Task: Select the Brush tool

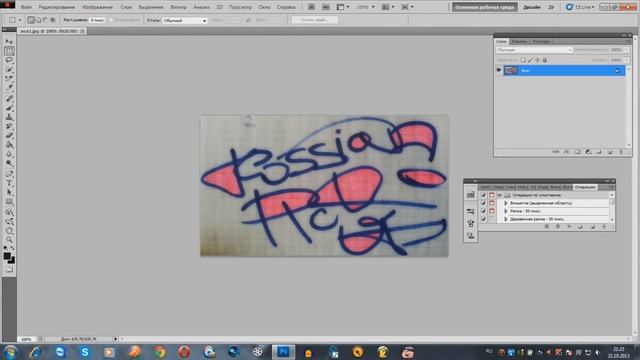Action: (9, 108)
